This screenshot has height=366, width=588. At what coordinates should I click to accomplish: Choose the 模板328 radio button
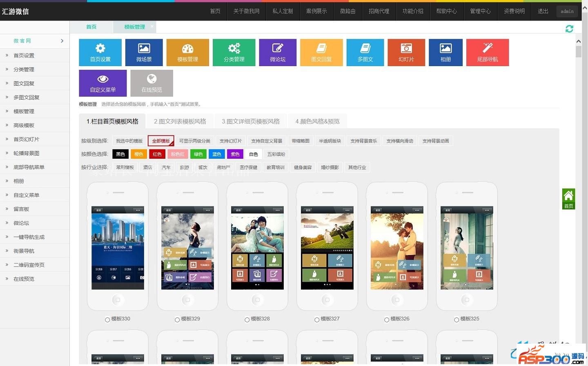coord(247,320)
